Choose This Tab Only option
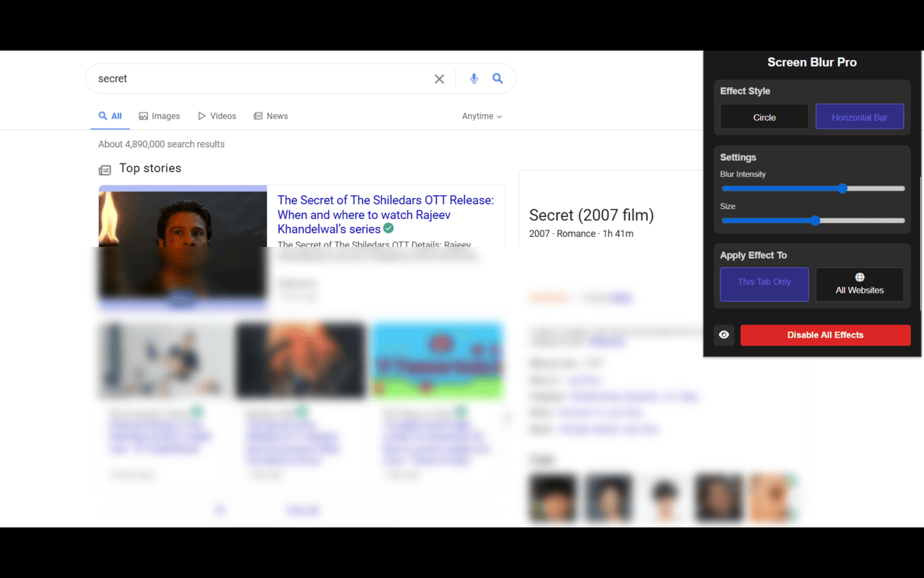The height and width of the screenshot is (578, 924). tap(764, 284)
